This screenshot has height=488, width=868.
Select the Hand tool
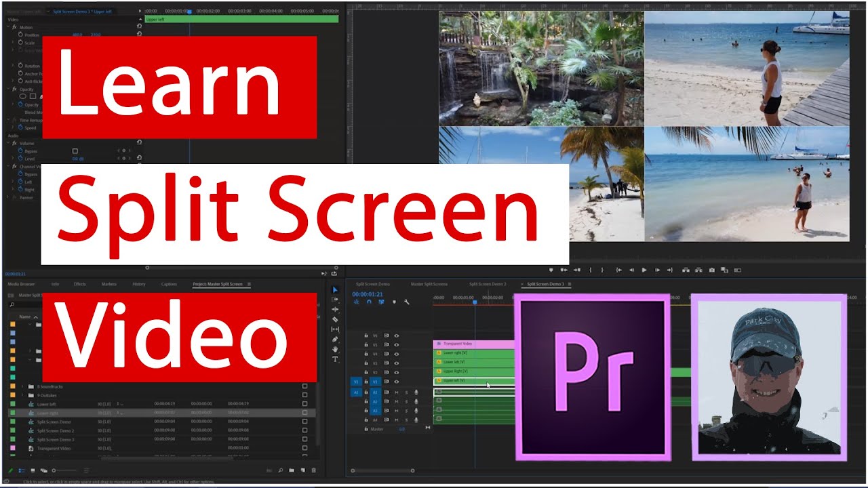pos(335,349)
